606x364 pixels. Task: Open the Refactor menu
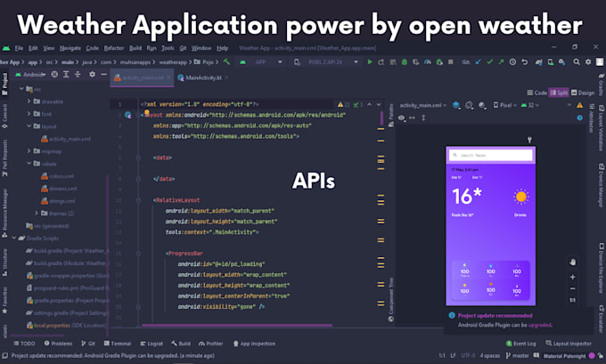[114, 48]
